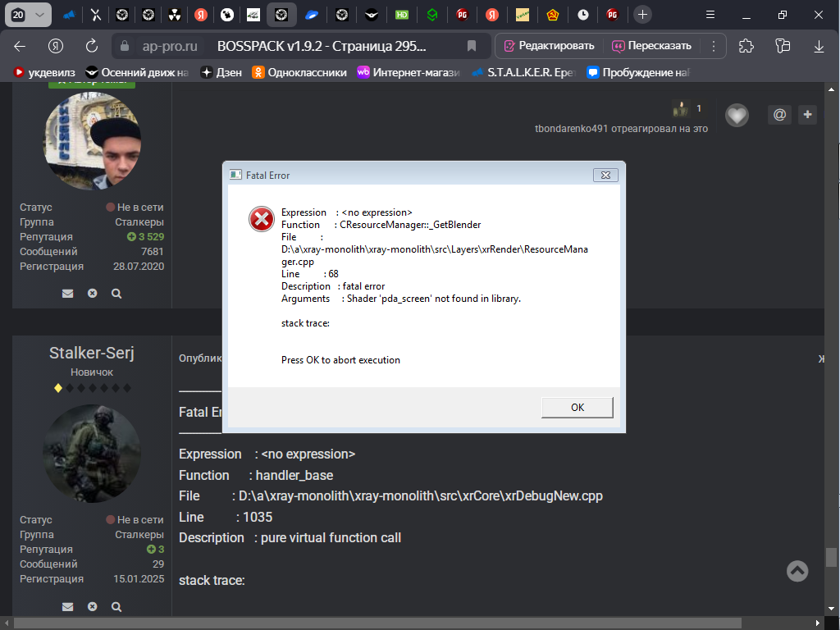The height and width of the screenshot is (630, 840).
Task: Open the collections sidebar icon
Action: point(783,46)
